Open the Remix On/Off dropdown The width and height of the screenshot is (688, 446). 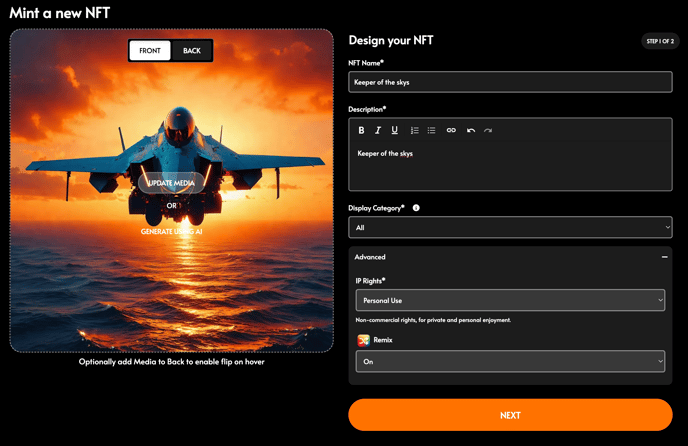510,362
